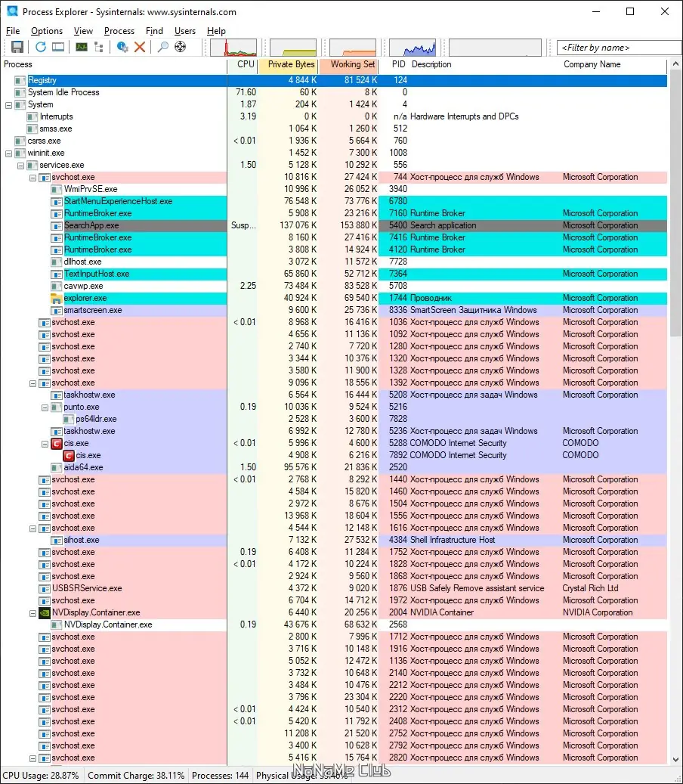This screenshot has width=683, height=784.
Task: Select the ps64ldr.exe row
Action: pos(334,419)
